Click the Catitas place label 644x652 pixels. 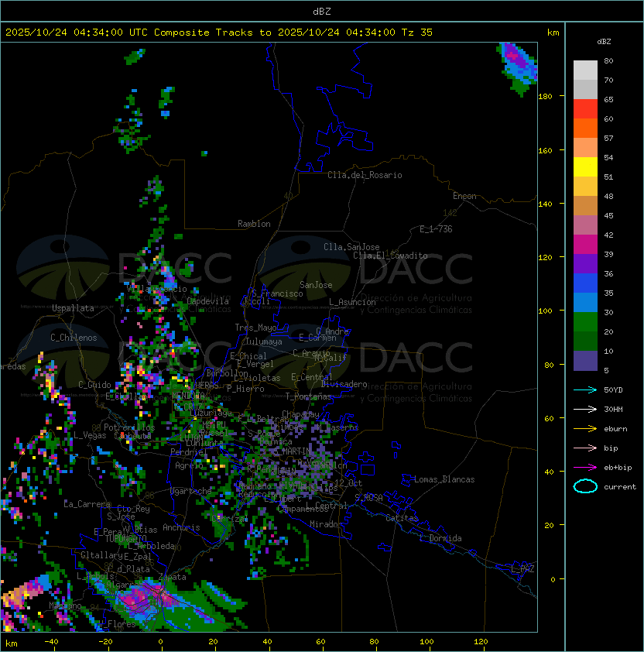pos(402,518)
